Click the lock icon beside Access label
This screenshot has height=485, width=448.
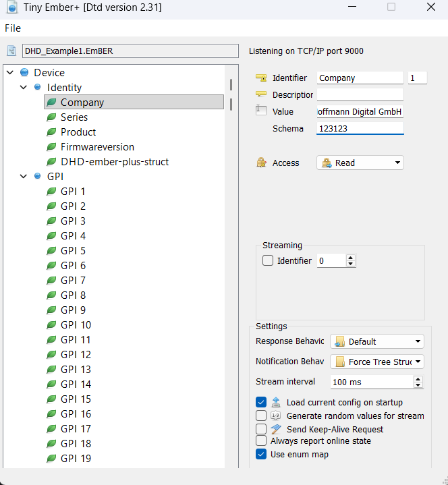(x=262, y=163)
